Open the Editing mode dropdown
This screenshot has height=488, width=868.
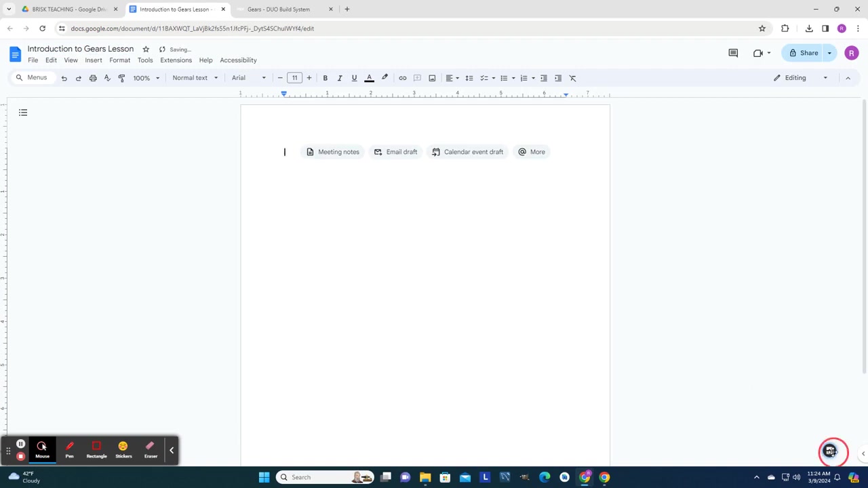801,78
